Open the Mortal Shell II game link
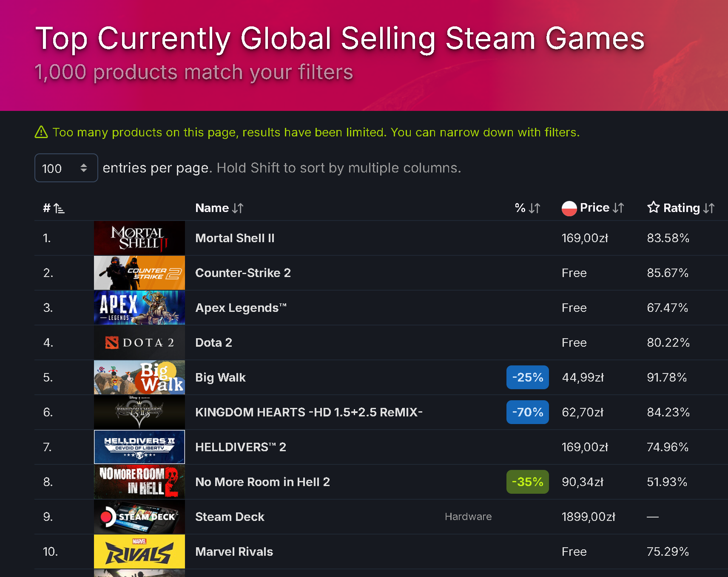Image resolution: width=728 pixels, height=577 pixels. tap(235, 238)
